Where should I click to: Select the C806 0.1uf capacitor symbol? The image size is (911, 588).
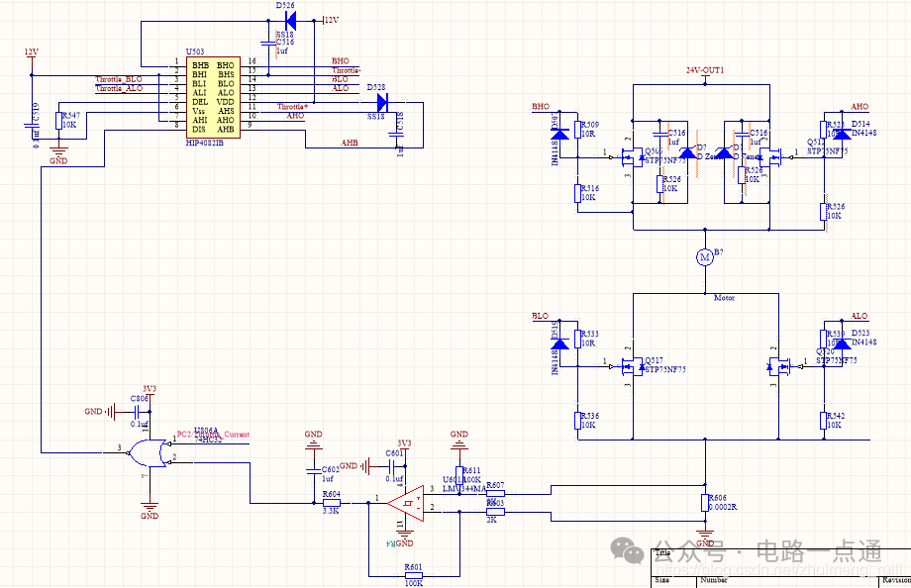point(137,413)
